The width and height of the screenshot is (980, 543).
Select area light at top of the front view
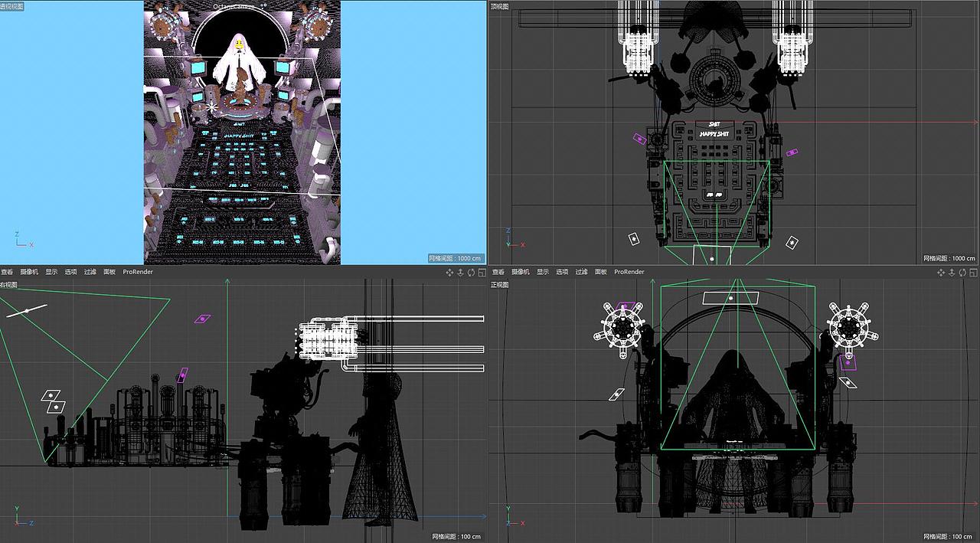coord(731,298)
